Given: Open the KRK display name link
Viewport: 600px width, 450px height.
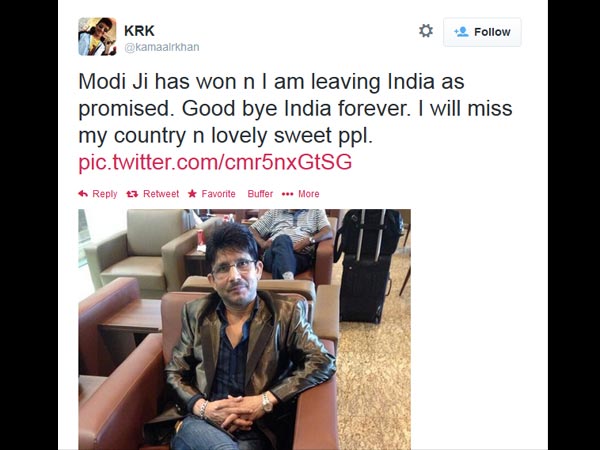Looking at the screenshot, I should pyautogui.click(x=139, y=31).
